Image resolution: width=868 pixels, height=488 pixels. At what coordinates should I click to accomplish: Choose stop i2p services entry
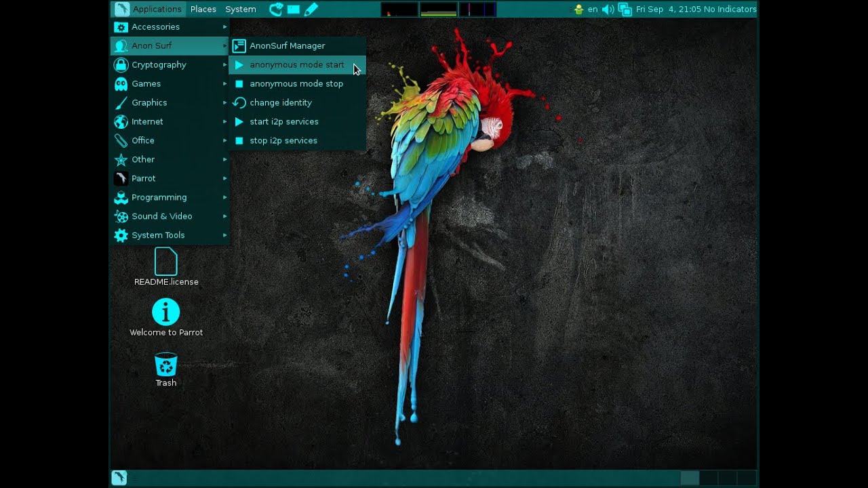point(298,141)
